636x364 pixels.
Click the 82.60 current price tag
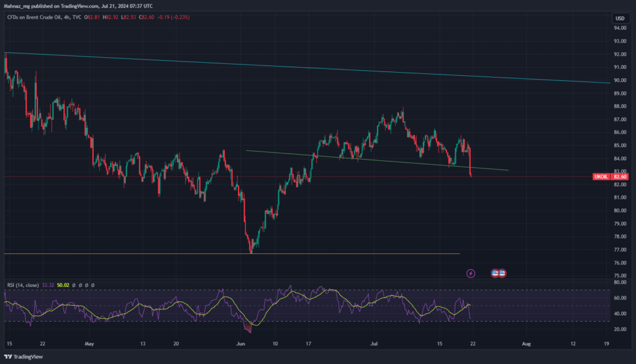(x=620, y=176)
